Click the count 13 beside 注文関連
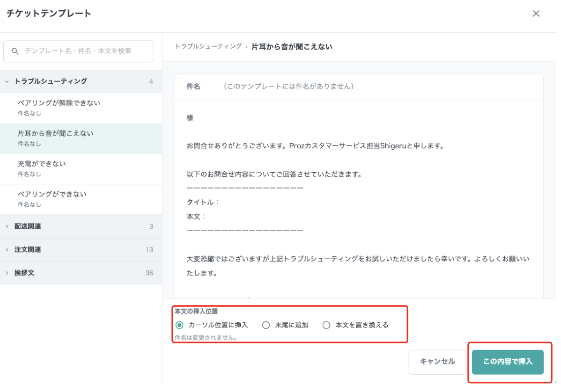The height and width of the screenshot is (392, 561). point(149,249)
